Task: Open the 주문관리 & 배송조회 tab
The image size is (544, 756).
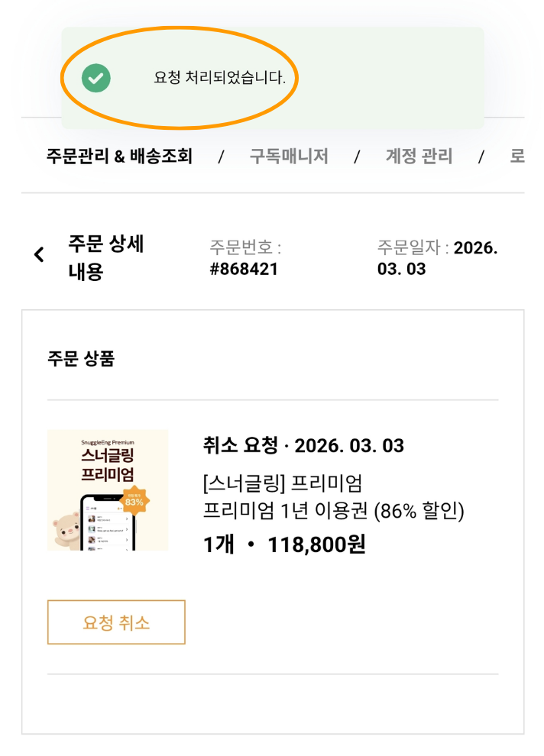Action: (119, 157)
